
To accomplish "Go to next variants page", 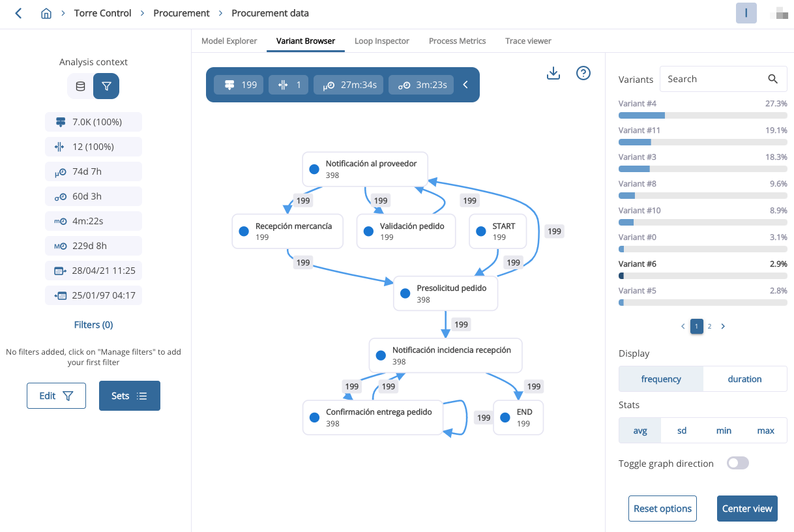I will (x=723, y=326).
